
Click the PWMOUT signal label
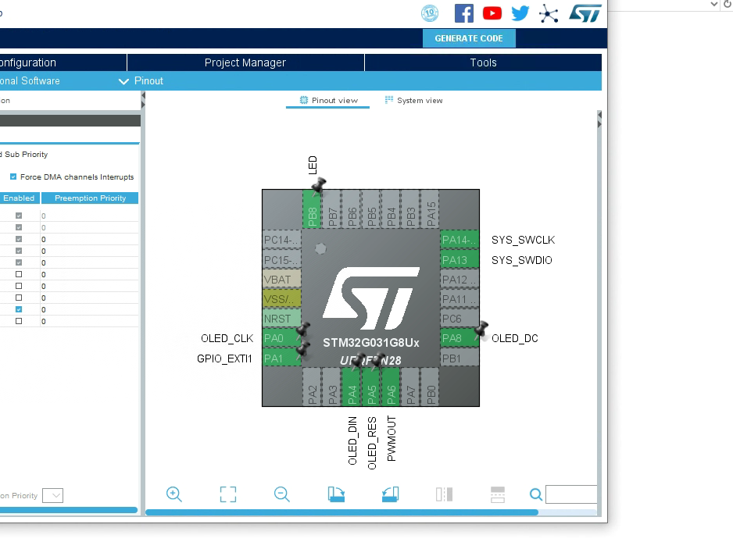pos(392,439)
